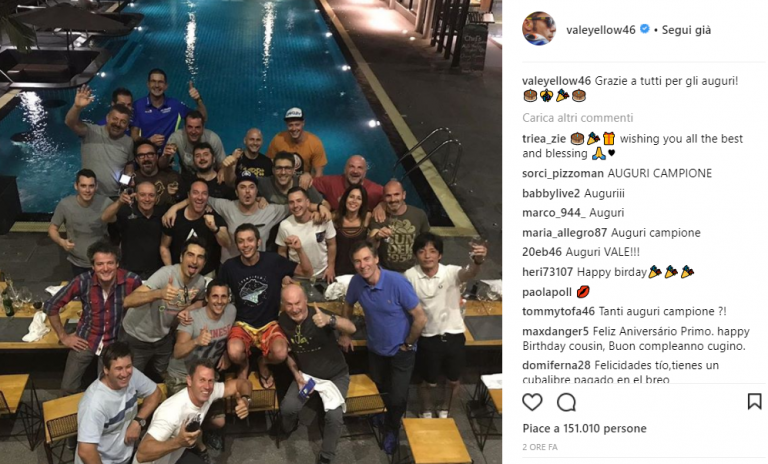The height and width of the screenshot is (464, 768).
Task: Open tommytofa46 user profile
Action: (x=558, y=312)
